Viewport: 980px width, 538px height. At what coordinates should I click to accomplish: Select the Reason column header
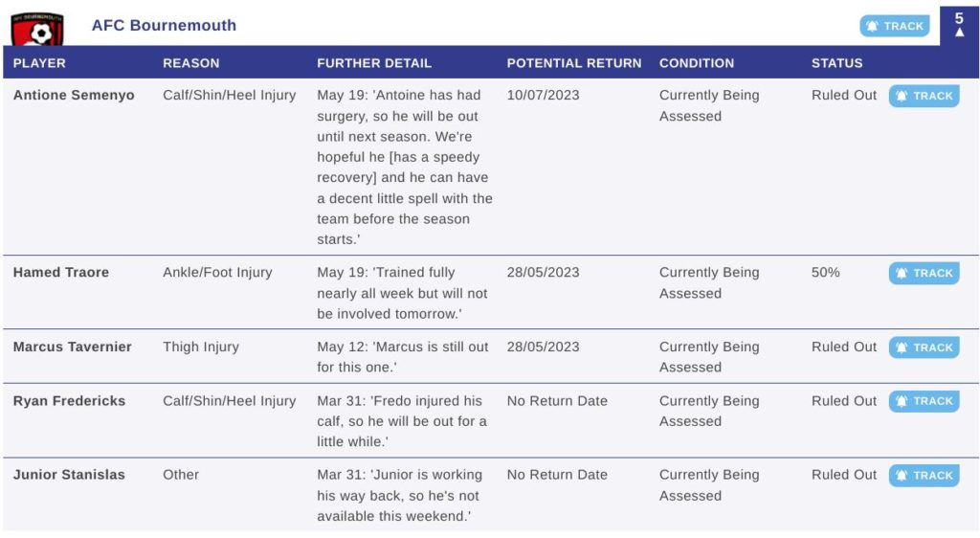(x=190, y=63)
